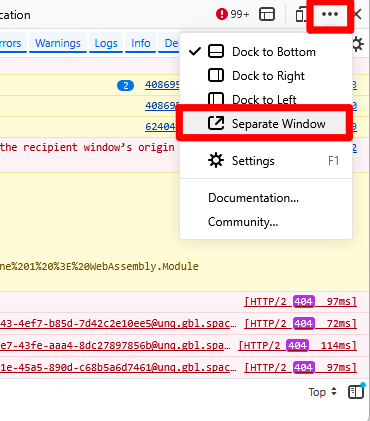Toggle the Warnings filter
This screenshot has height=421, width=370.
tap(58, 43)
